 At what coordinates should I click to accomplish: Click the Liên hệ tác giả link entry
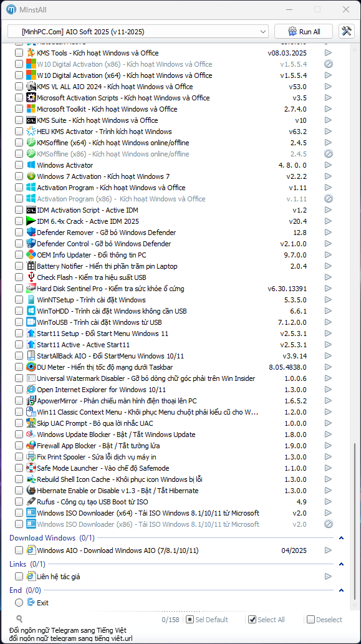tap(59, 577)
